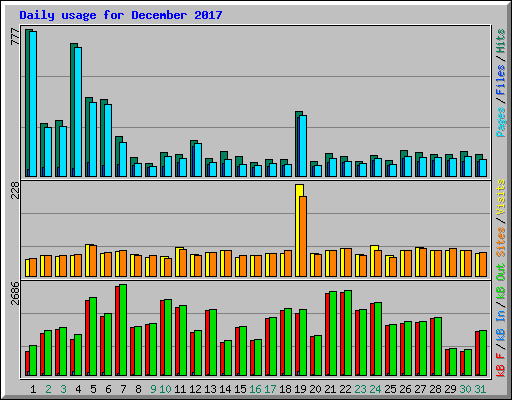Click the green day 3 x-axis label

point(63,389)
